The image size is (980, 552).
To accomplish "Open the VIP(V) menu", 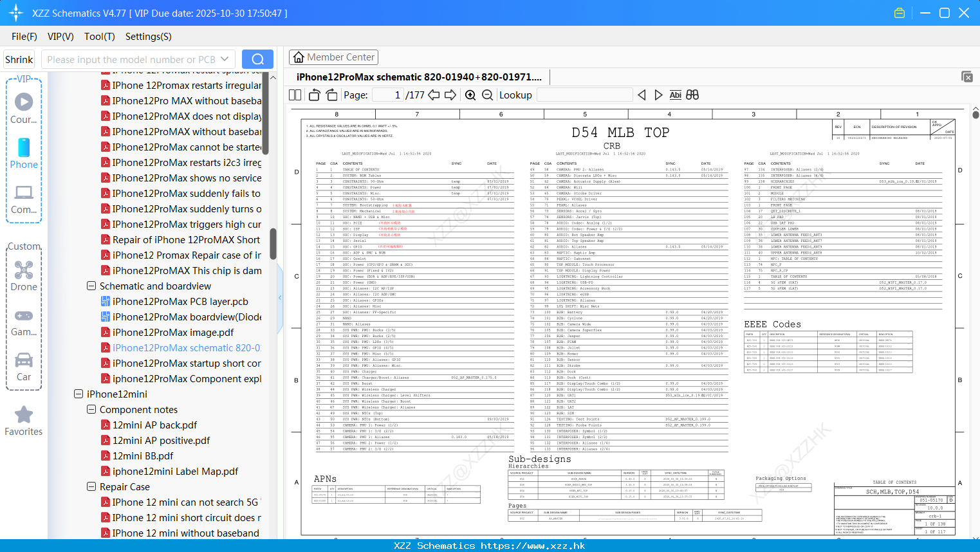I will coord(60,37).
